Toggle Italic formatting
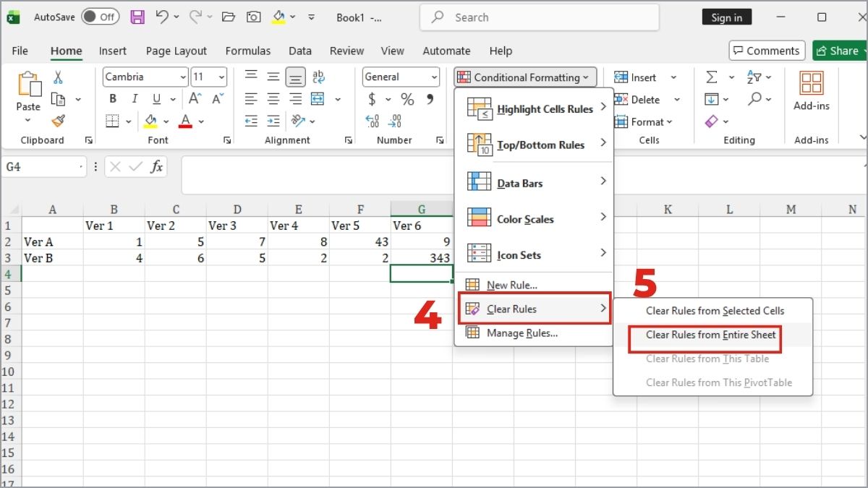This screenshot has height=488, width=868. tap(134, 99)
